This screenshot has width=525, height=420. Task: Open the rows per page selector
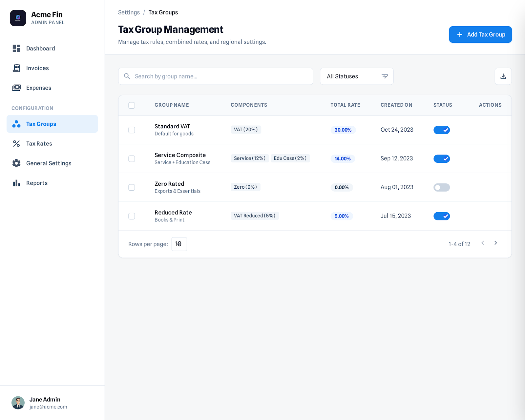click(179, 244)
